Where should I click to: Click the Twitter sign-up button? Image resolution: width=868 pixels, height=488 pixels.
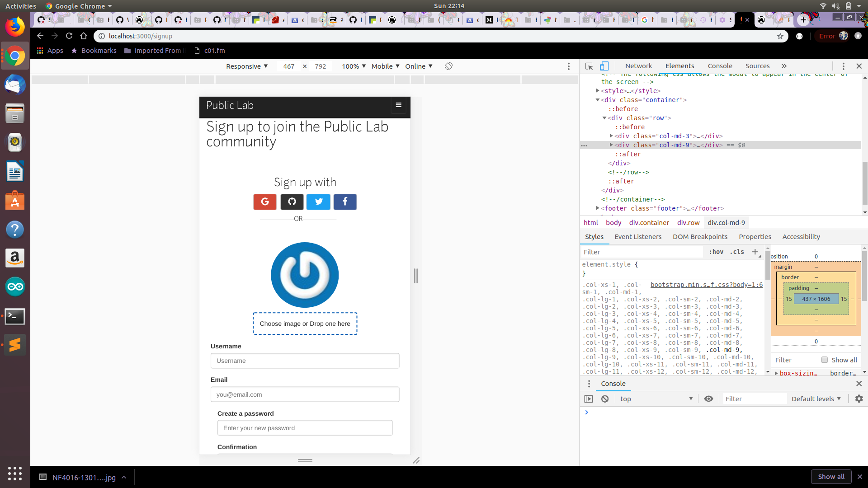319,202
